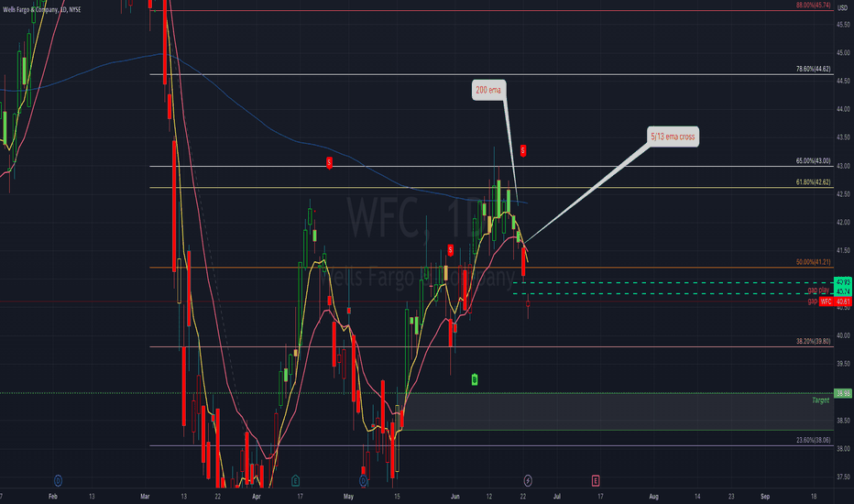Click the Apr label on the time axis
This screenshot has width=854, height=504.
pyautogui.click(x=257, y=497)
